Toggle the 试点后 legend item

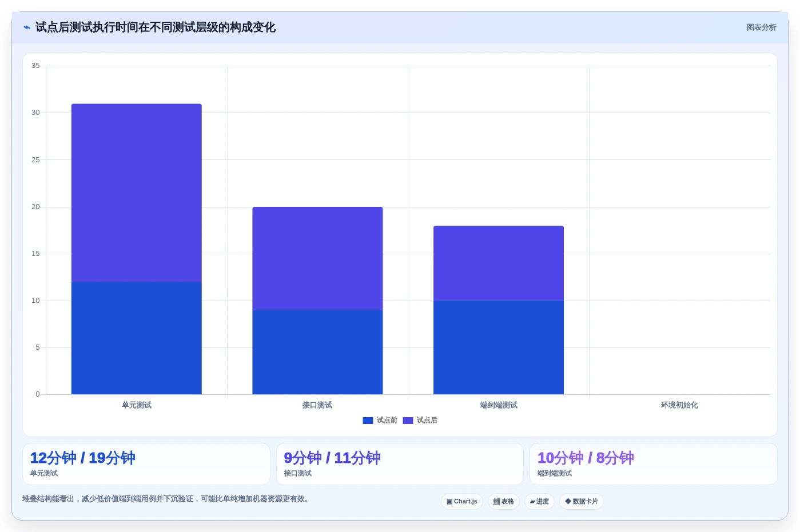click(420, 421)
